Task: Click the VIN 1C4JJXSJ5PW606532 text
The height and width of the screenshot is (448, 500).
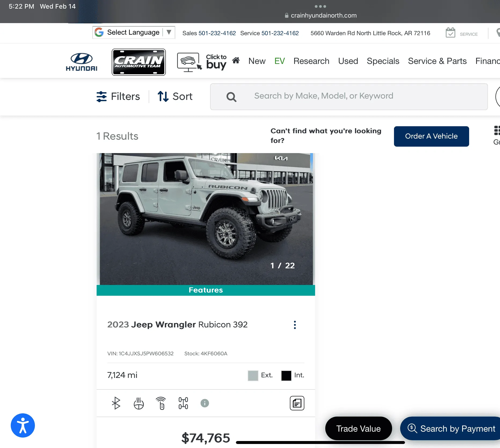Action: [140, 353]
